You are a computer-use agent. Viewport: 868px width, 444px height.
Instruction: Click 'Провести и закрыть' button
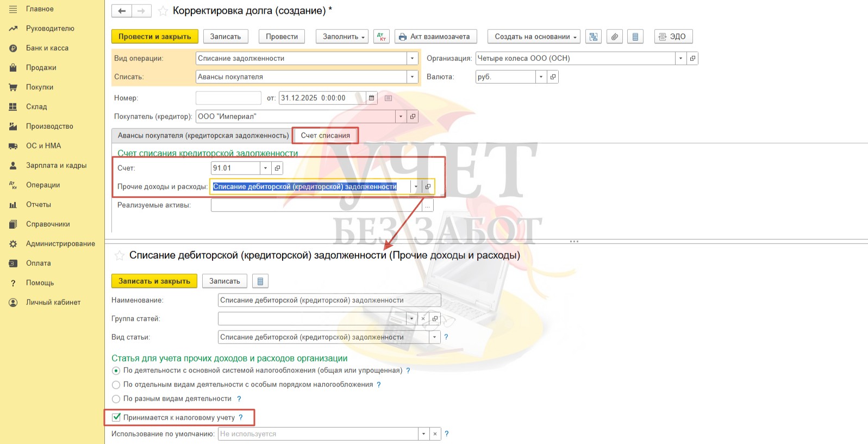tap(154, 36)
